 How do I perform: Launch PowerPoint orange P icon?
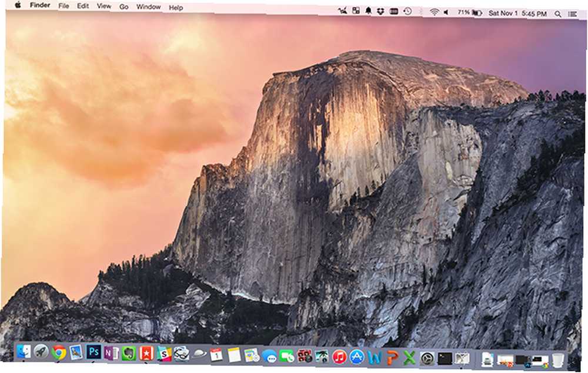coord(392,358)
